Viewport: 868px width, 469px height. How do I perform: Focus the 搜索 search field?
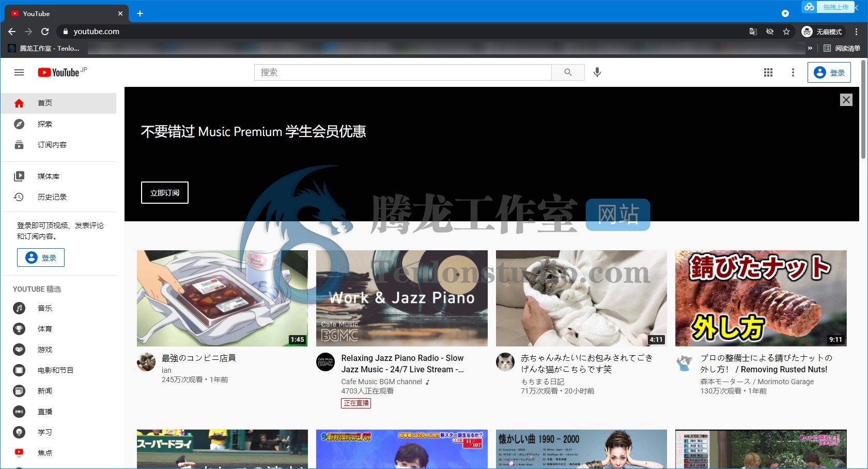(403, 72)
